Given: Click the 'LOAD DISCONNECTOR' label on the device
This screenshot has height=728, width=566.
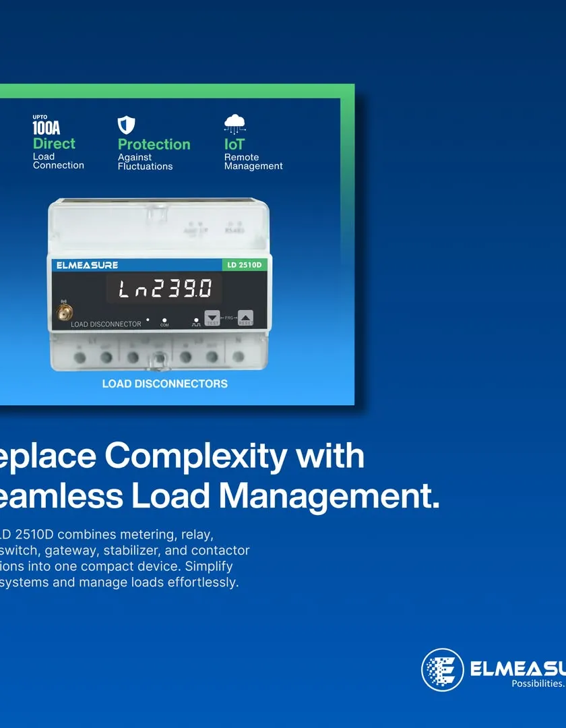Looking at the screenshot, I should click(106, 324).
